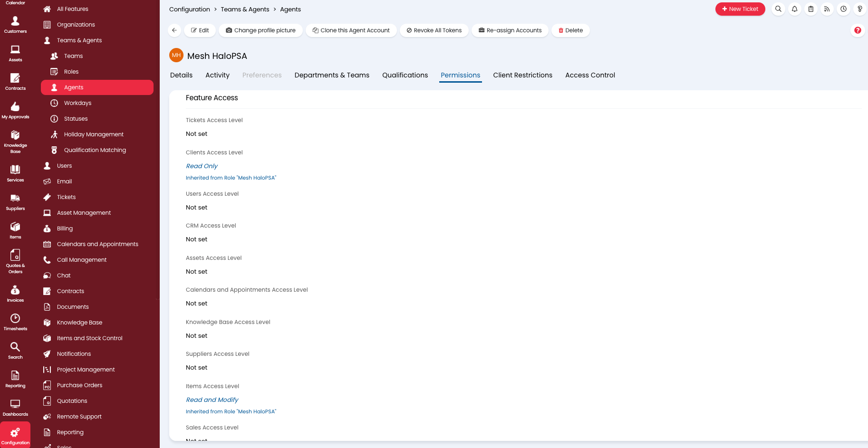Open Contracts in the left navigation rail
Image resolution: width=868 pixels, height=448 pixels.
15,82
